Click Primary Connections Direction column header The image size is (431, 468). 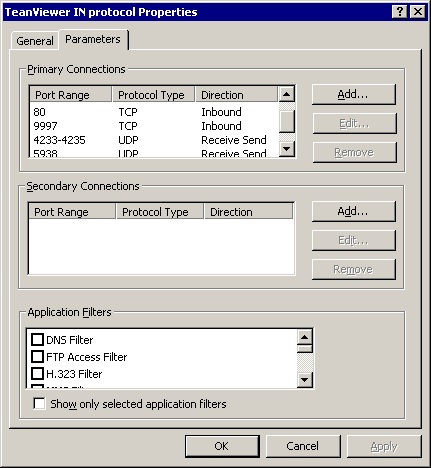pyautogui.click(x=236, y=95)
